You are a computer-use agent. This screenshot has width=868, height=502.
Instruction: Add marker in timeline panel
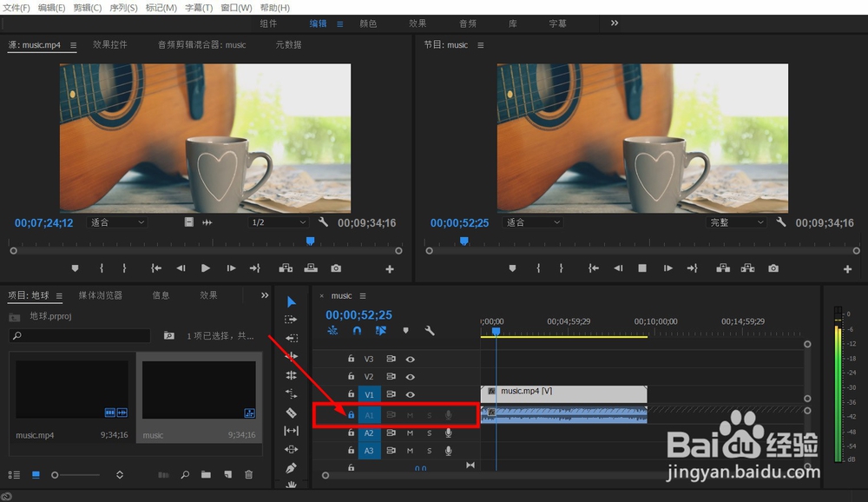point(405,331)
